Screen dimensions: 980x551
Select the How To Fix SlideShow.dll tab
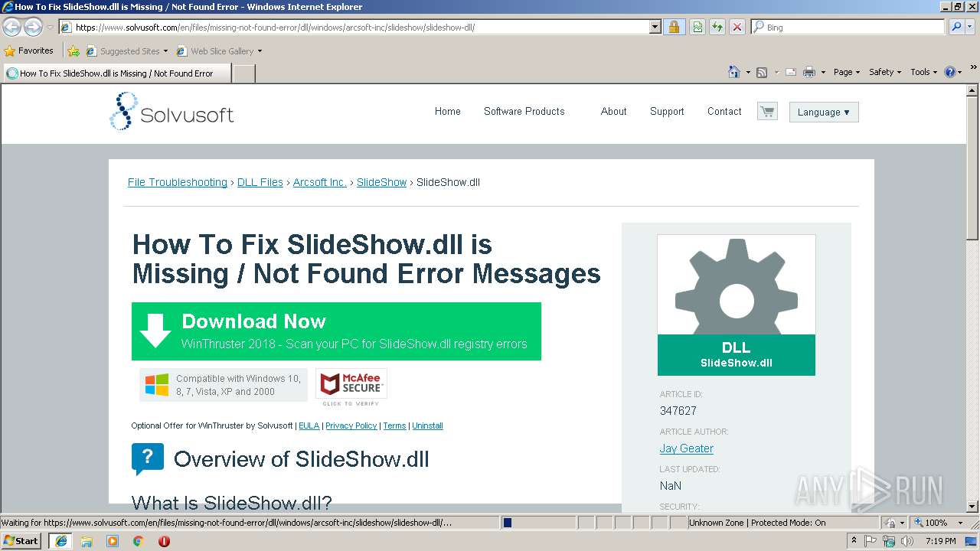pos(116,73)
